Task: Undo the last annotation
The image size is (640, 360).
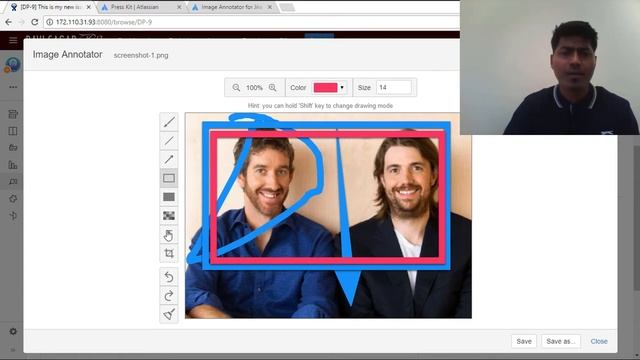Action: pyautogui.click(x=169, y=277)
